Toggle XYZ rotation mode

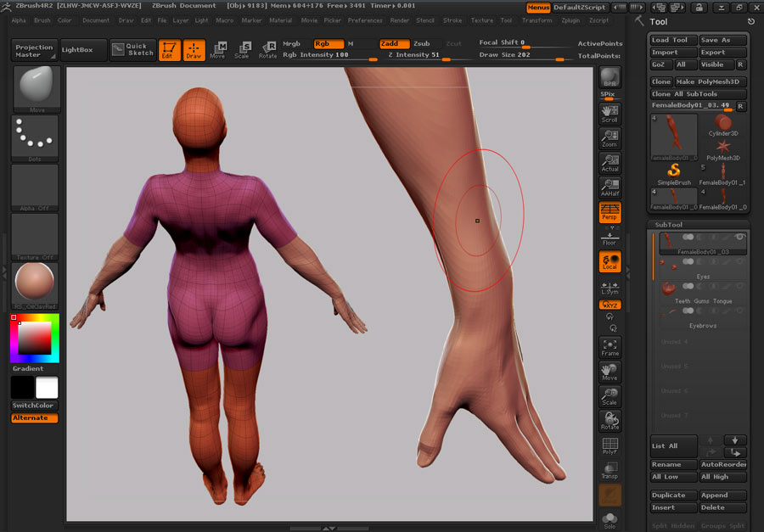tap(610, 305)
